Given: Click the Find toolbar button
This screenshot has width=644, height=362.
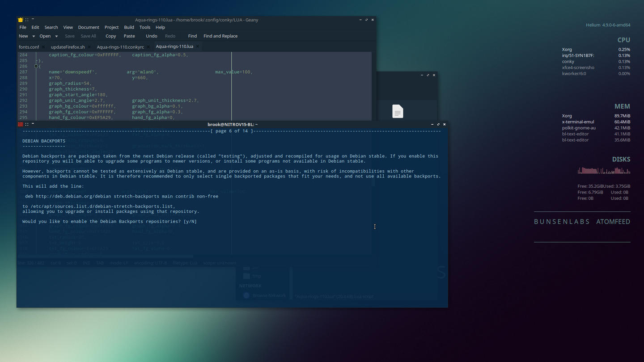Looking at the screenshot, I should [192, 36].
